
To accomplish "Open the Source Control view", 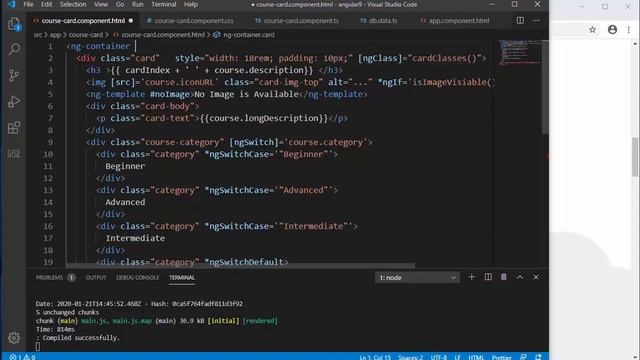I will point(14,75).
